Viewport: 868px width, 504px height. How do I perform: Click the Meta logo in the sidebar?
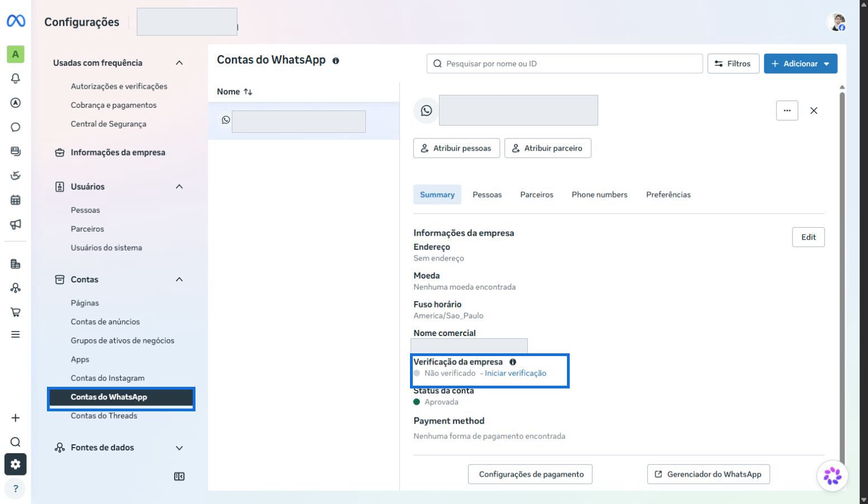16,21
